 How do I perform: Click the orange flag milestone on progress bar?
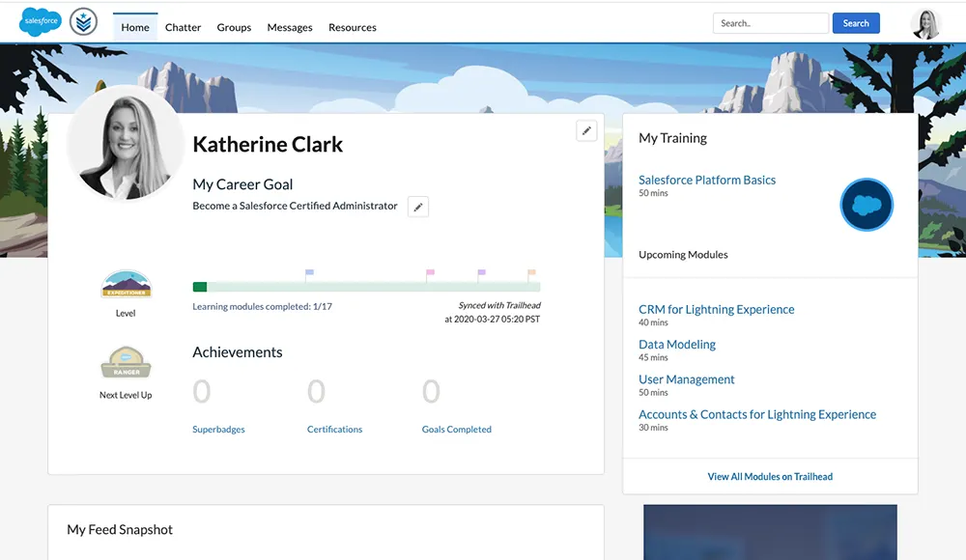(531, 272)
